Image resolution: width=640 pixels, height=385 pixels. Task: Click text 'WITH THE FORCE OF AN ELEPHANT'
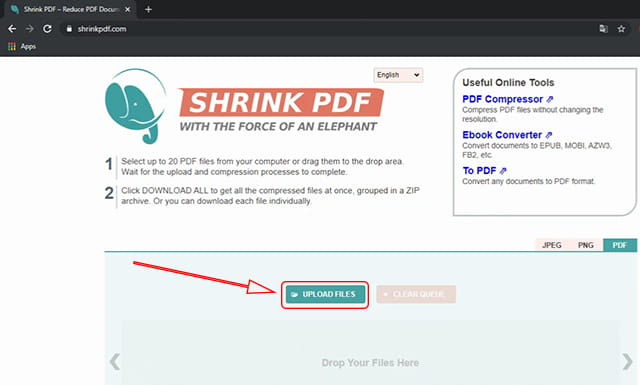click(x=278, y=127)
